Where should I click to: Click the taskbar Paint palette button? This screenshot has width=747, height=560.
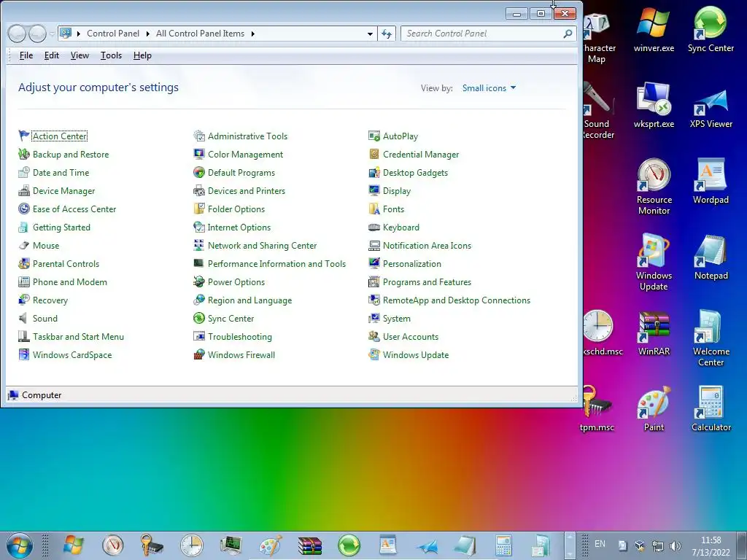[x=271, y=545]
